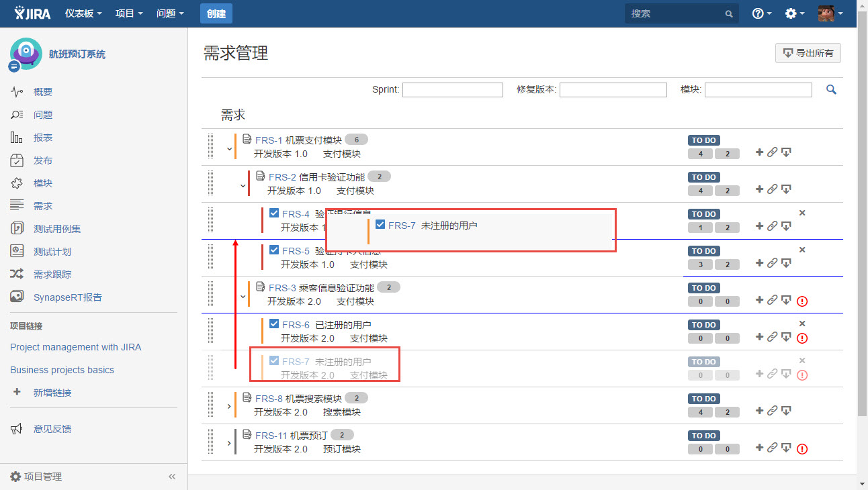Click the export icon on FRS-8 row
868x490 pixels.
point(786,411)
